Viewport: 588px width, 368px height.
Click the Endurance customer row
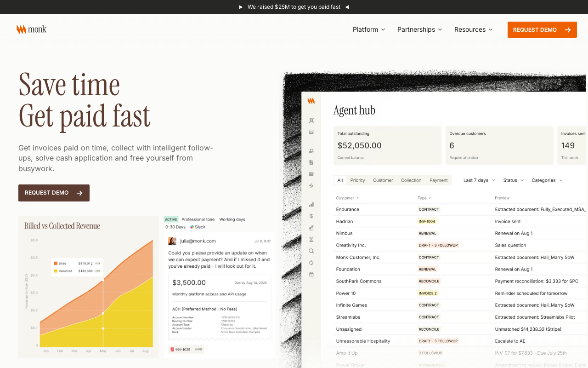coord(460,209)
